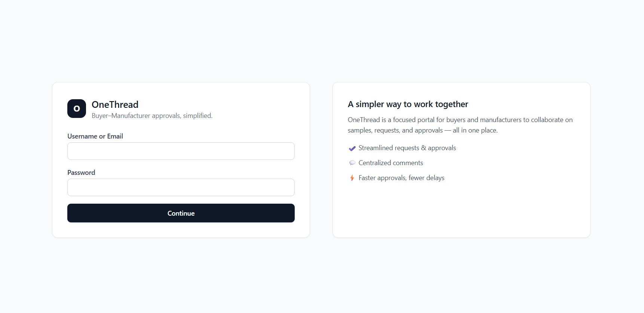Click "buyers and manufacturers" in the description
Viewport: 644px width, 313px height.
[484, 120]
